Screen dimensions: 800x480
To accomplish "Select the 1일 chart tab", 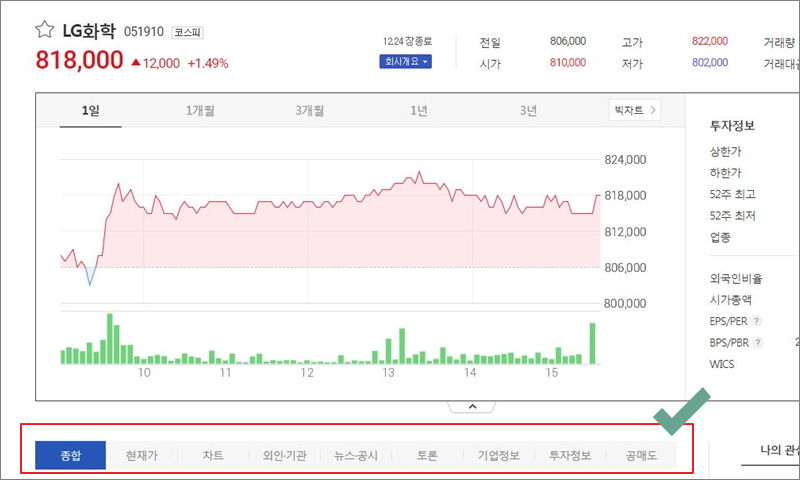I will (x=91, y=110).
